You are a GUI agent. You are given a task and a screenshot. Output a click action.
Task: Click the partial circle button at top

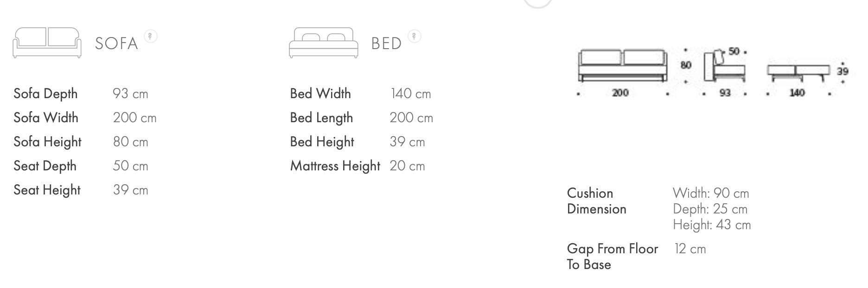(x=537, y=3)
